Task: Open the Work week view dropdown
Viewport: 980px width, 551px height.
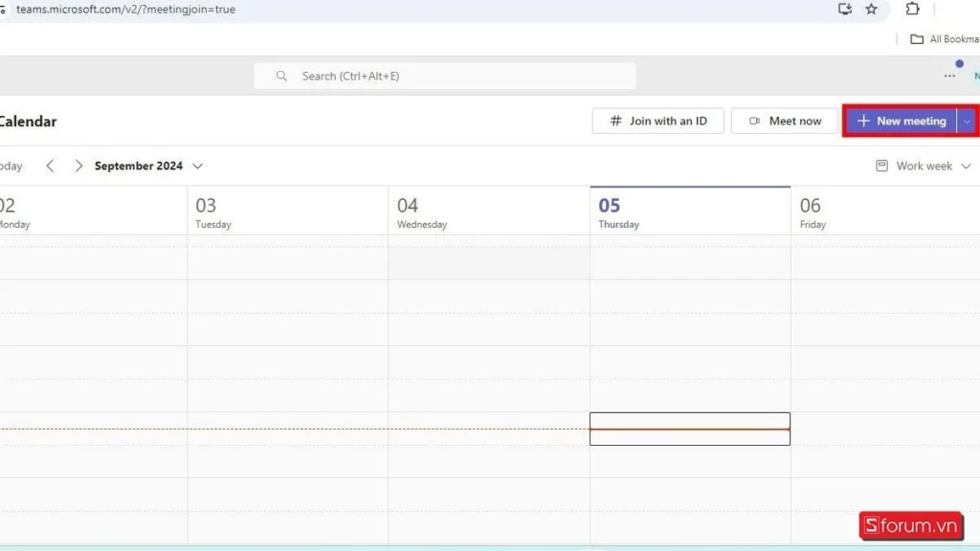Action: tap(924, 165)
